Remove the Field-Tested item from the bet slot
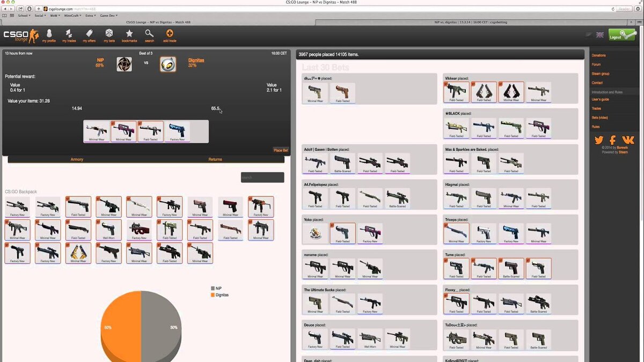The width and height of the screenshot is (644, 362). pos(151,131)
